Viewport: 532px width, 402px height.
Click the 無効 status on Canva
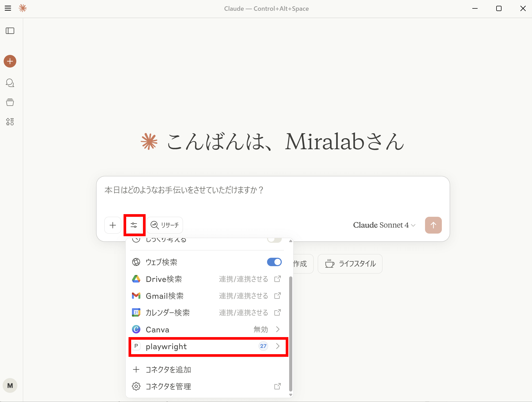pos(261,329)
